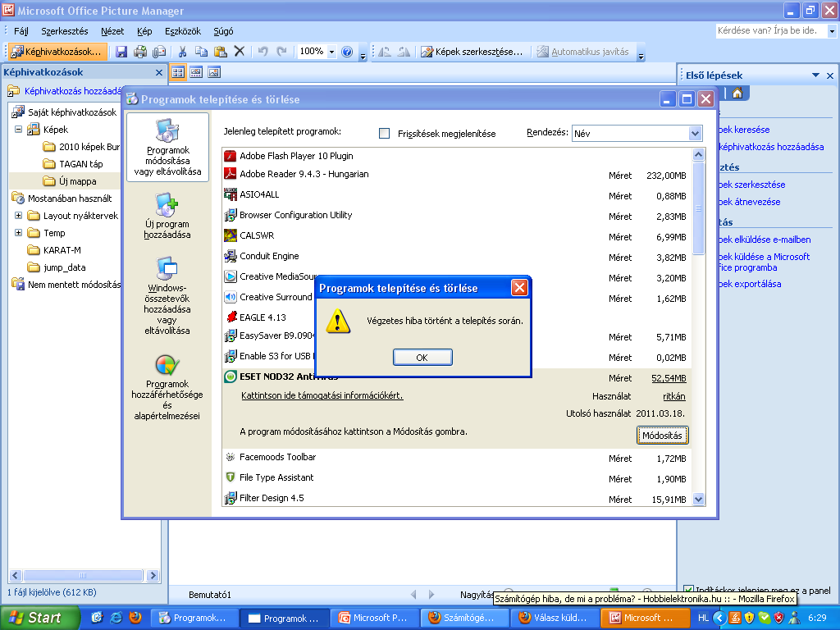This screenshot has height=630, width=840.
Task: Expand the Layout nyáktervek folder
Action: [x=18, y=216]
